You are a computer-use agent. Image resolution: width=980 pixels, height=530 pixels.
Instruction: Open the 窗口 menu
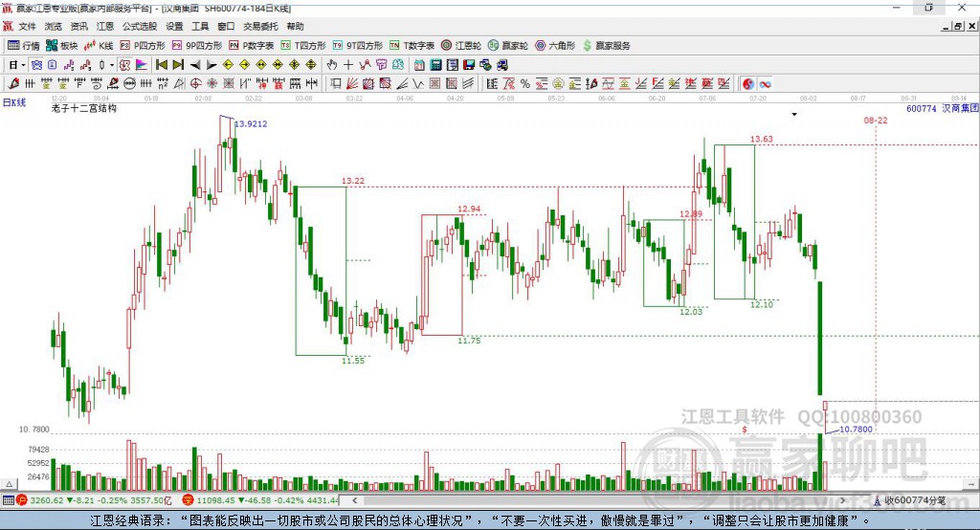(x=226, y=26)
